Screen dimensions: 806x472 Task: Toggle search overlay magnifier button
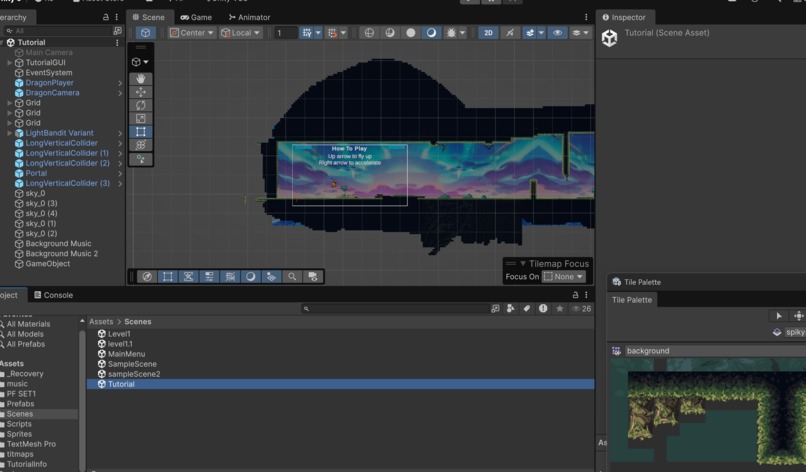292,277
